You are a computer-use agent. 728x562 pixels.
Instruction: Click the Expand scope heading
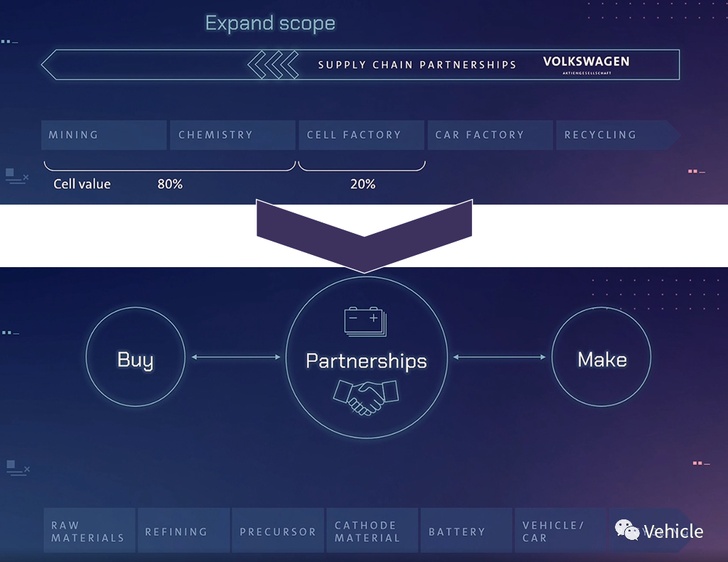tap(269, 23)
